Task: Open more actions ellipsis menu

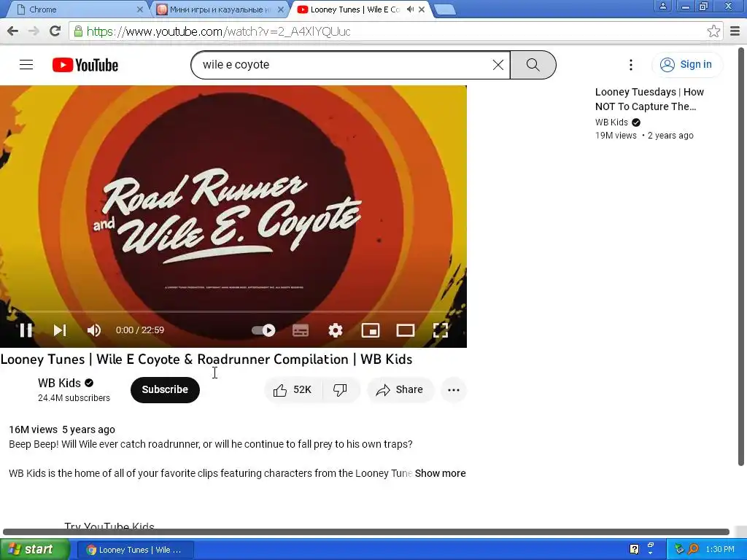Action: pos(454,390)
